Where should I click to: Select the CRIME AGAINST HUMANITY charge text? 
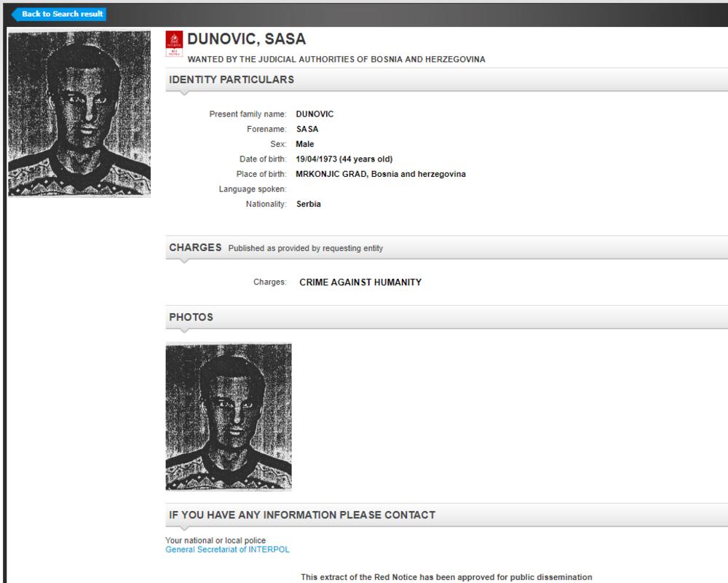360,282
